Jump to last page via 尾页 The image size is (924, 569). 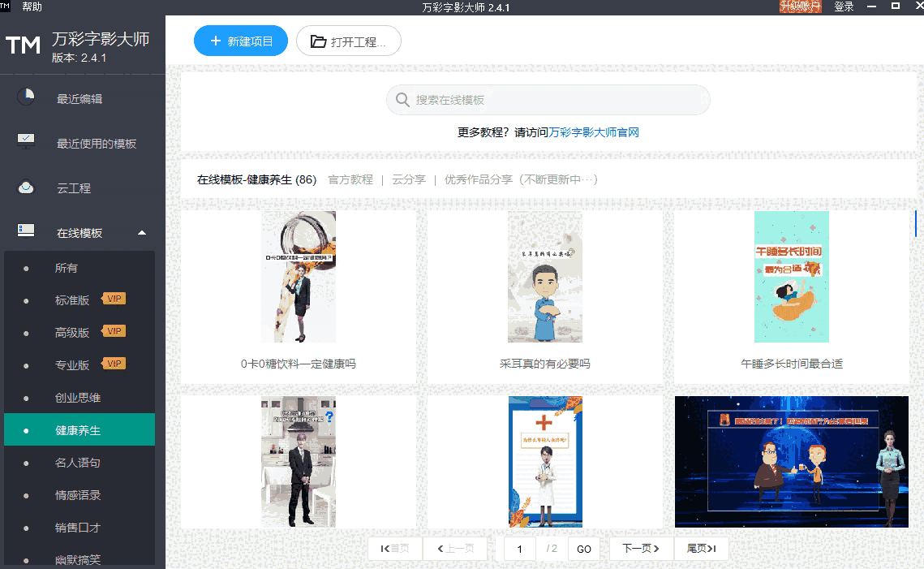click(x=700, y=549)
